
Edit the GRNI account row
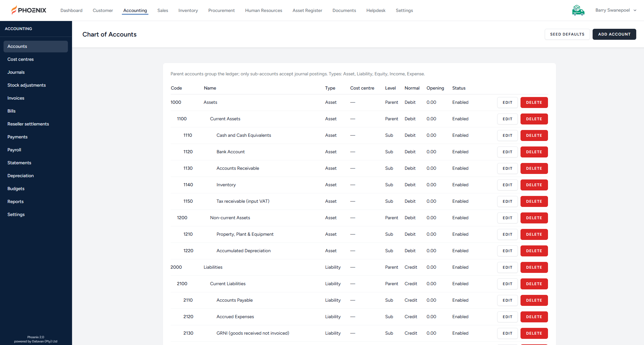[x=507, y=333]
